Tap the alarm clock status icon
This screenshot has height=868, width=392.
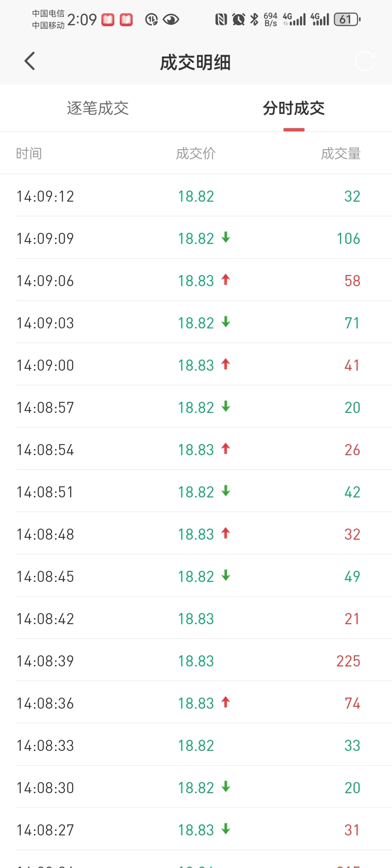pyautogui.click(x=238, y=19)
